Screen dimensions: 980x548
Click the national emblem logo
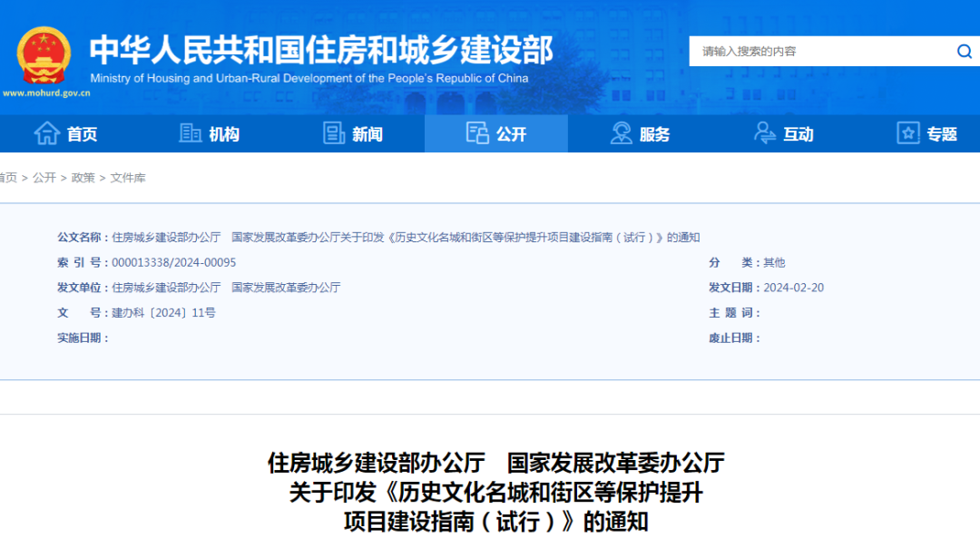tap(43, 54)
